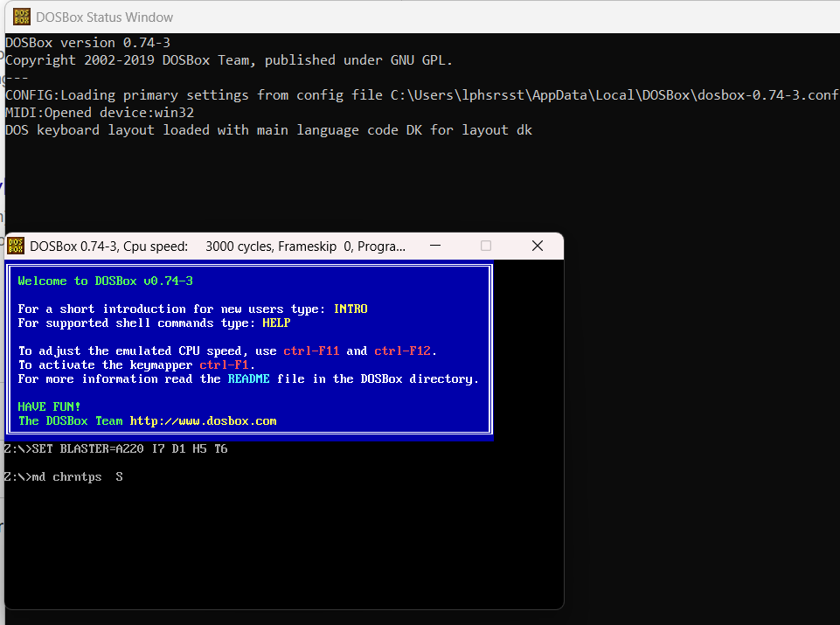Click 'The DOSBox Team' text

(x=70, y=421)
